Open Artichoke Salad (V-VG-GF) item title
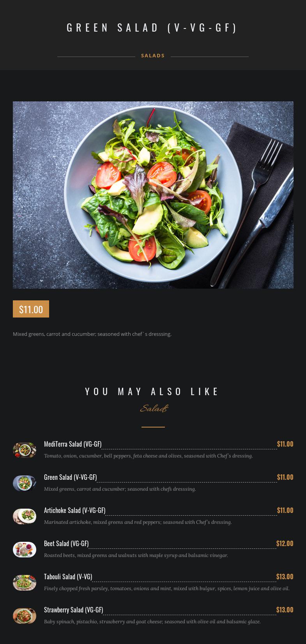This screenshot has height=644, width=306. pos(75,510)
